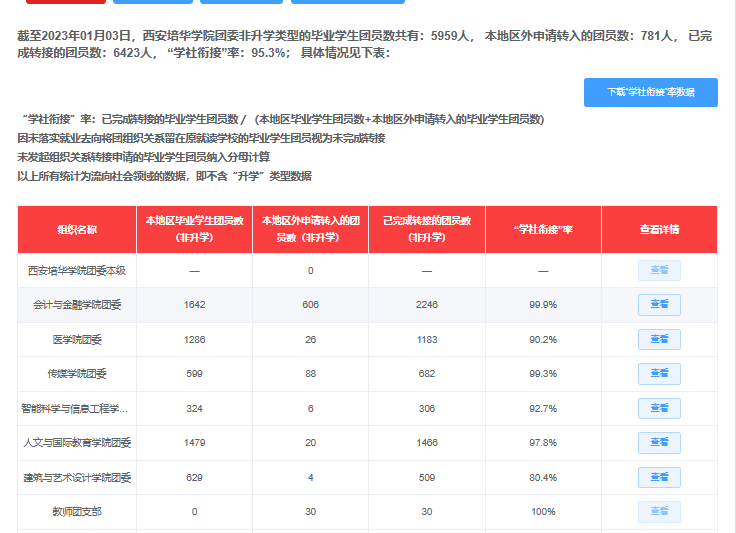Image resolution: width=736 pixels, height=533 pixels.
Task: View details of 传媒学院团委
Action: tap(659, 374)
